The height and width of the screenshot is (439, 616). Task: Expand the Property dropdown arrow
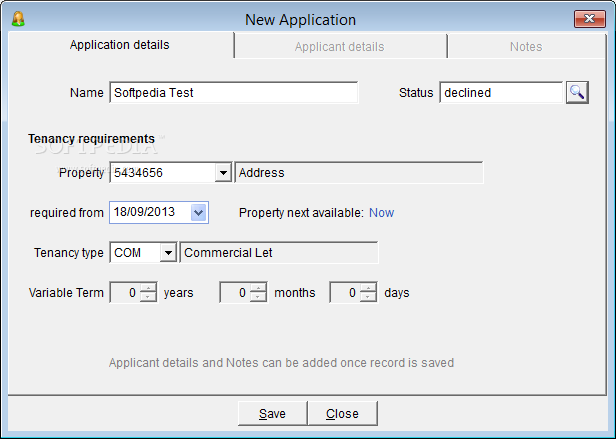tap(223, 173)
